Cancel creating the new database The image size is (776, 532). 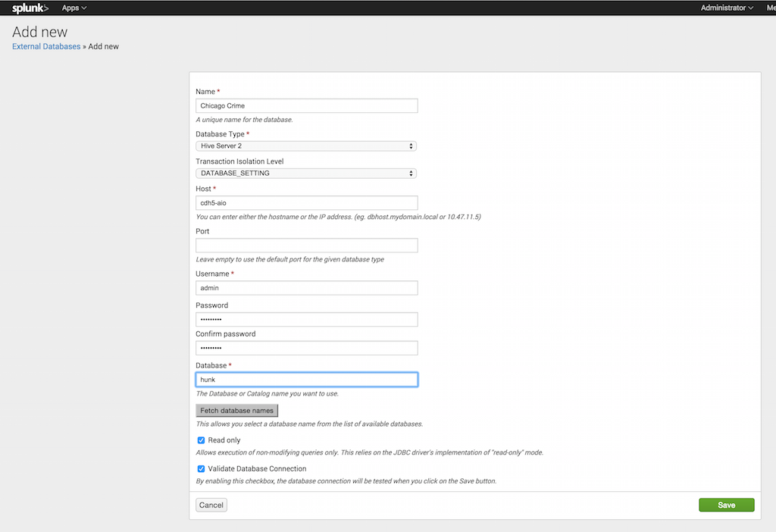coord(211,504)
